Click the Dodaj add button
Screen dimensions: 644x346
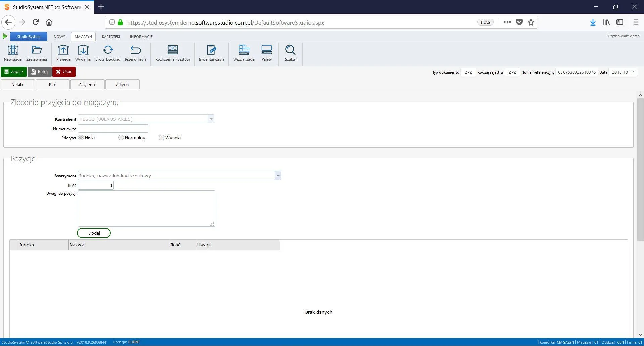point(94,233)
